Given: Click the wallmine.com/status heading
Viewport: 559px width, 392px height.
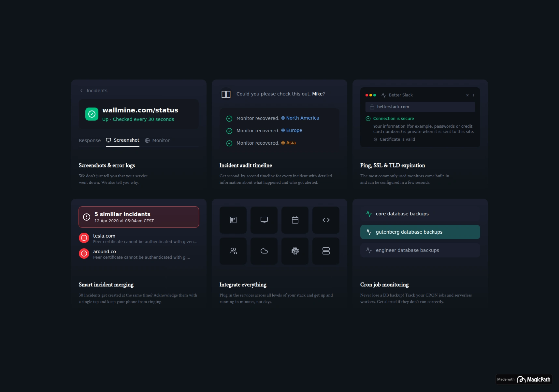Looking at the screenshot, I should click(x=140, y=110).
